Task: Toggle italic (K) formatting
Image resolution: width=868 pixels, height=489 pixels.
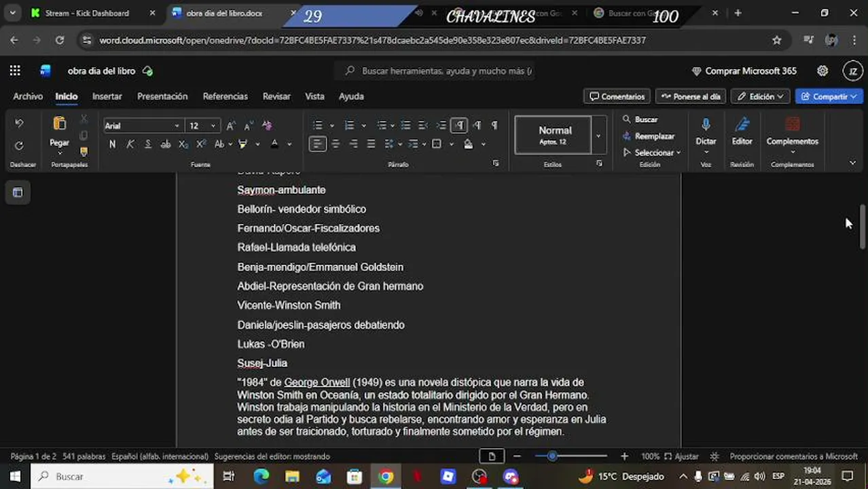Action: (x=130, y=144)
